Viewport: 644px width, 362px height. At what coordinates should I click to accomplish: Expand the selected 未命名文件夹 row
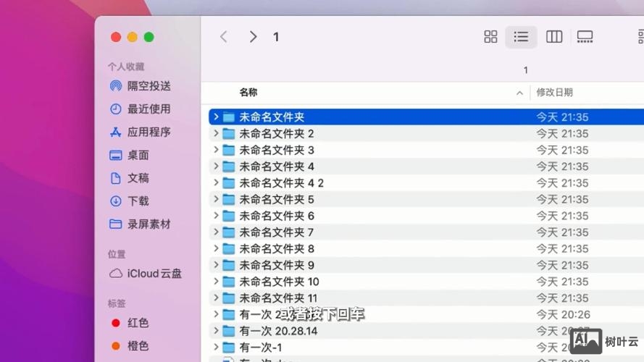[x=216, y=117]
